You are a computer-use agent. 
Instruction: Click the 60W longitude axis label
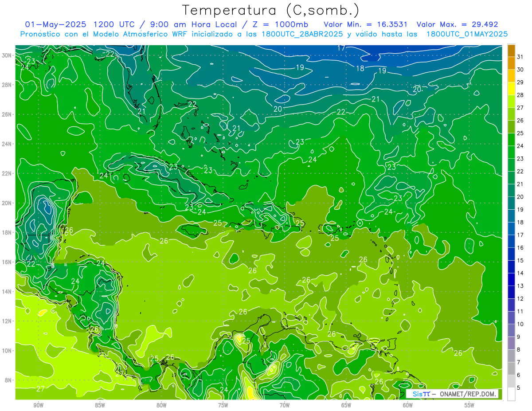click(408, 405)
